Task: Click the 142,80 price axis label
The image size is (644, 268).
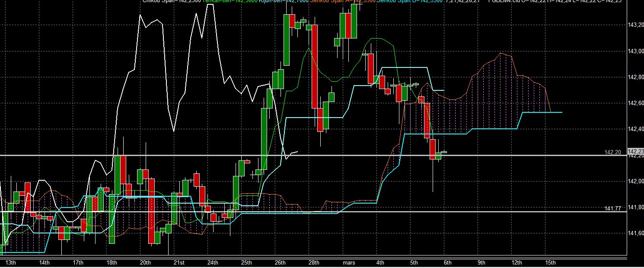Action: [x=635, y=77]
